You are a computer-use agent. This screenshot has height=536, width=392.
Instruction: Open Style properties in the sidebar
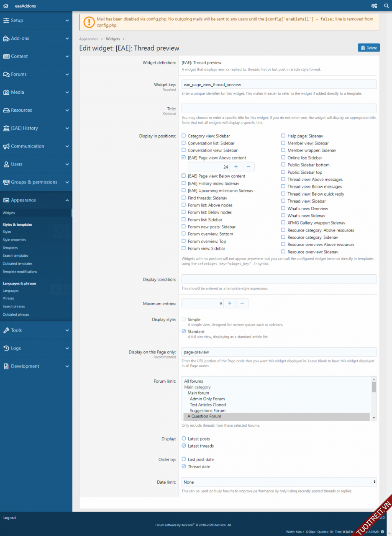point(14,240)
